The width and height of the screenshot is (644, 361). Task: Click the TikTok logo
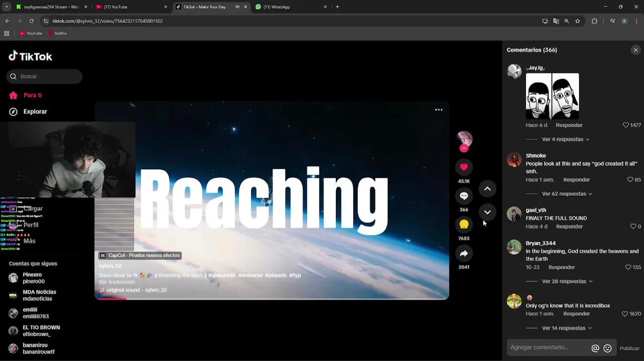(x=31, y=56)
